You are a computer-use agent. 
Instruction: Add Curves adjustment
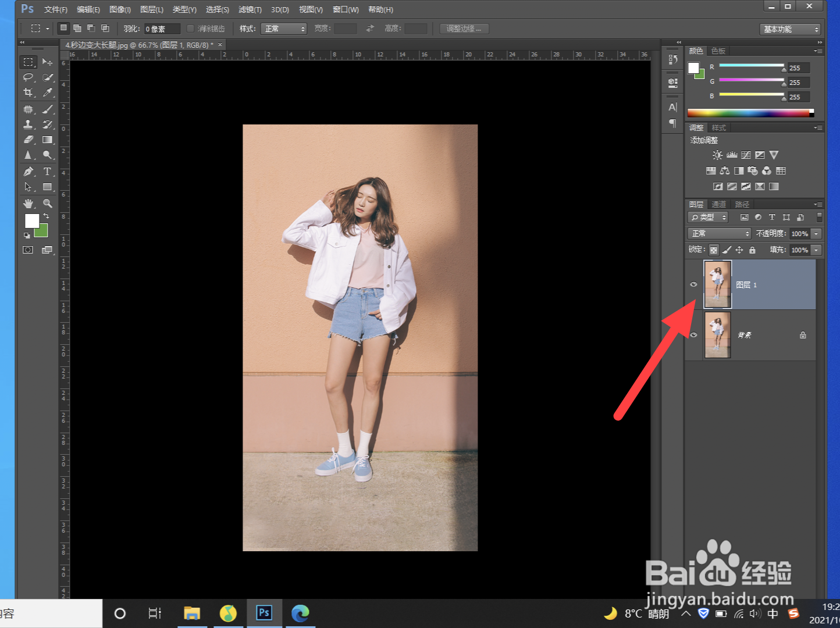(x=746, y=155)
